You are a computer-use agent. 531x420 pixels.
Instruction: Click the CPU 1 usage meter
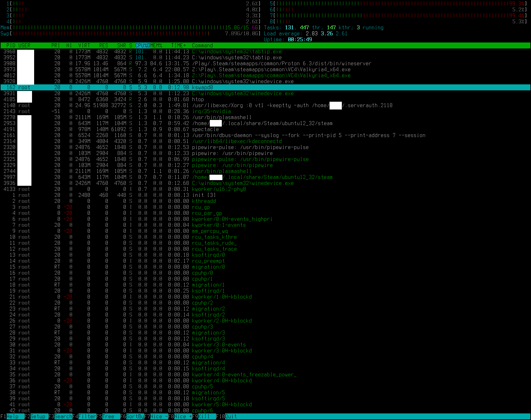coord(133,4)
